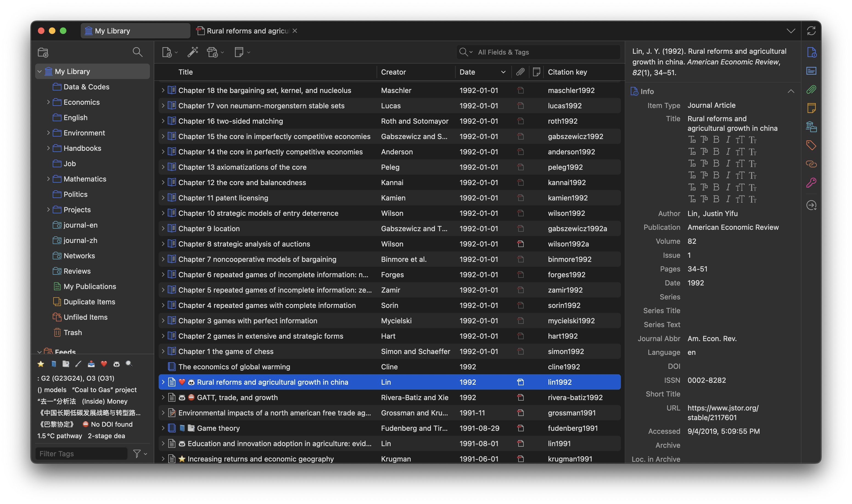Click the New Note toolbar icon
This screenshot has width=852, height=504.
239,52
